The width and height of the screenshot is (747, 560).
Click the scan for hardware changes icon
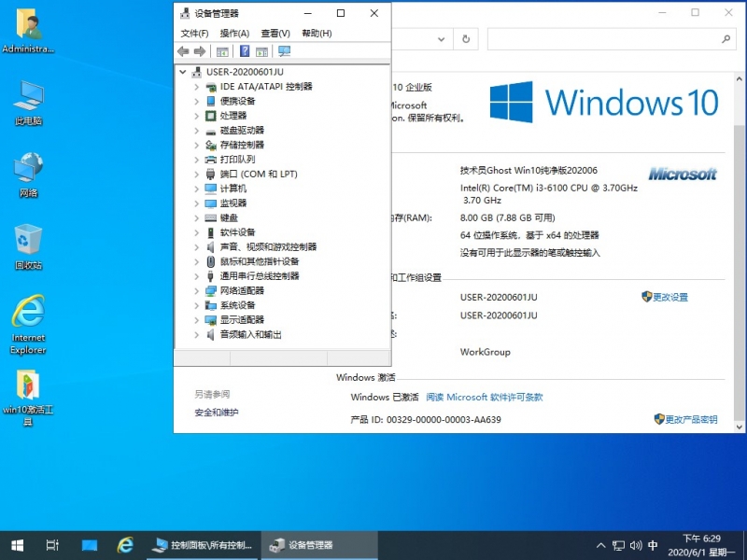pyautogui.click(x=284, y=51)
